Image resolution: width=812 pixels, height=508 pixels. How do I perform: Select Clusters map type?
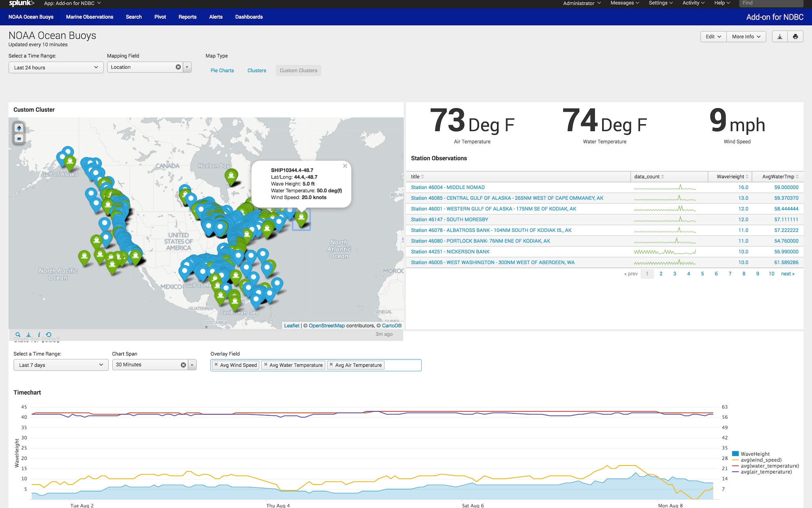[x=257, y=71]
